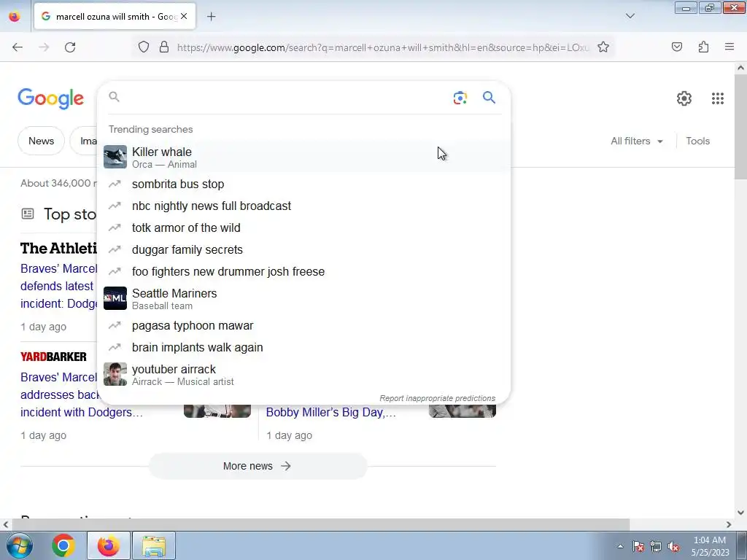List all tabs dropdown arrow
This screenshot has height=560, width=747.
(630, 16)
